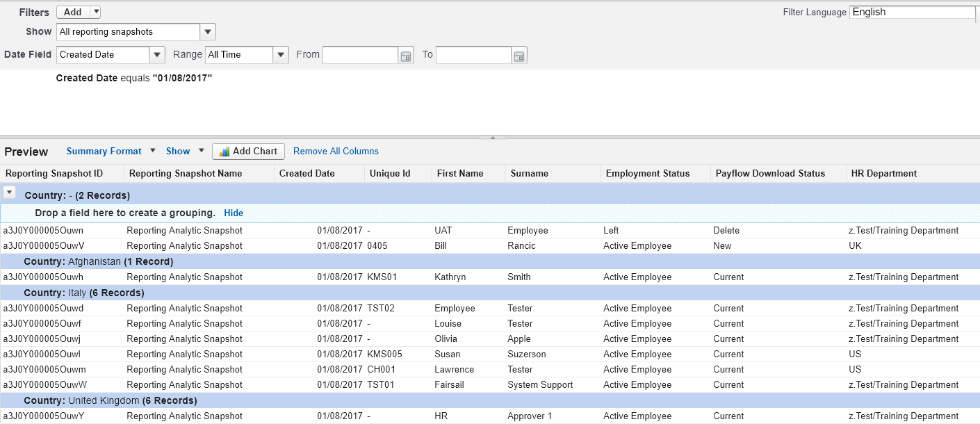
Task: Collapse the Country grouping arrow
Action: (10, 193)
